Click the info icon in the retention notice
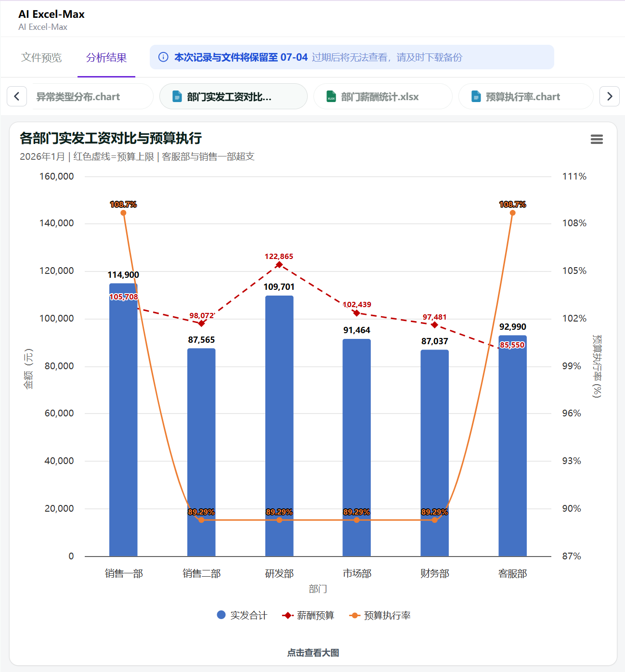 163,57
